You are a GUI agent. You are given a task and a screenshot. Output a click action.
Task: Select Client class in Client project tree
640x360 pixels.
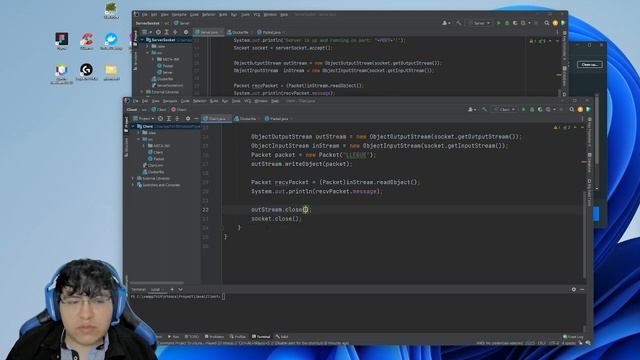click(156, 152)
